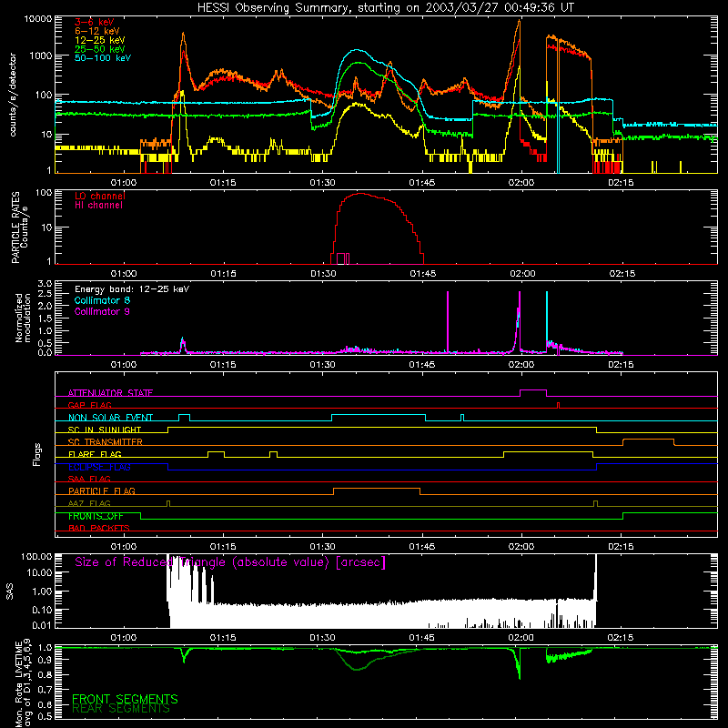Click the BAD_PACKETS flag label
The height and width of the screenshot is (728, 728).
click(99, 528)
